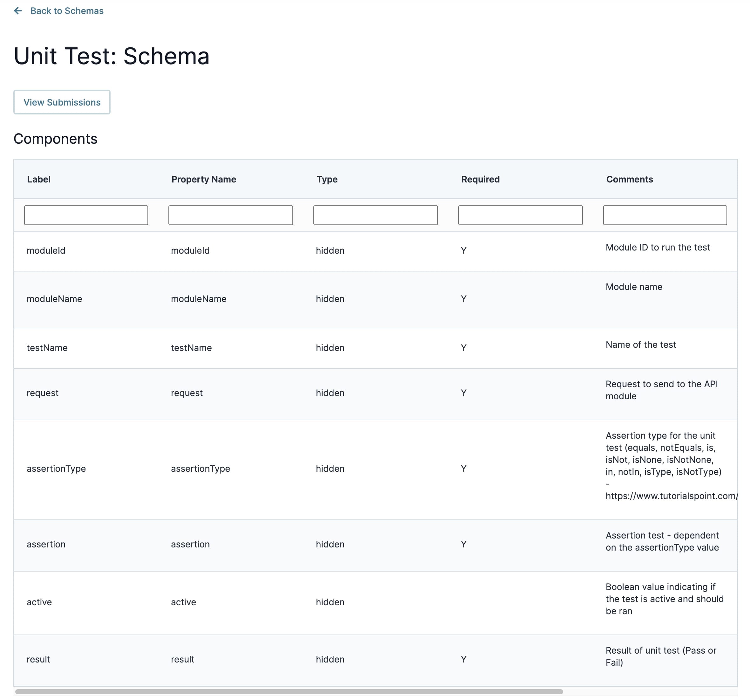Click the Required Y in assertion row
750x700 pixels.
[464, 545]
